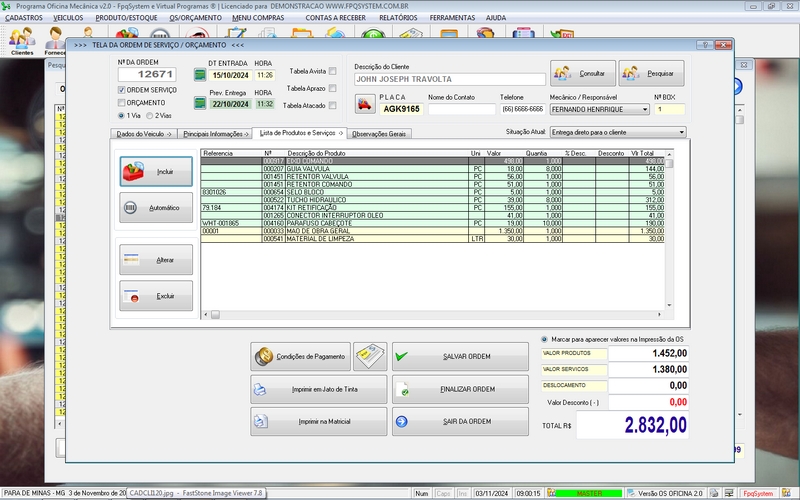Enable the Tabela Avista checkbox

point(332,71)
